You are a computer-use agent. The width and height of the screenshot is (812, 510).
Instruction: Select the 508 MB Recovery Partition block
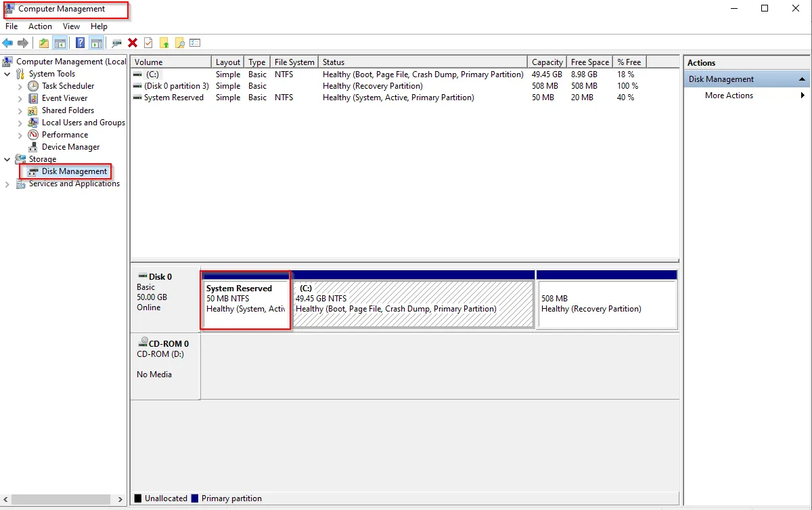607,304
